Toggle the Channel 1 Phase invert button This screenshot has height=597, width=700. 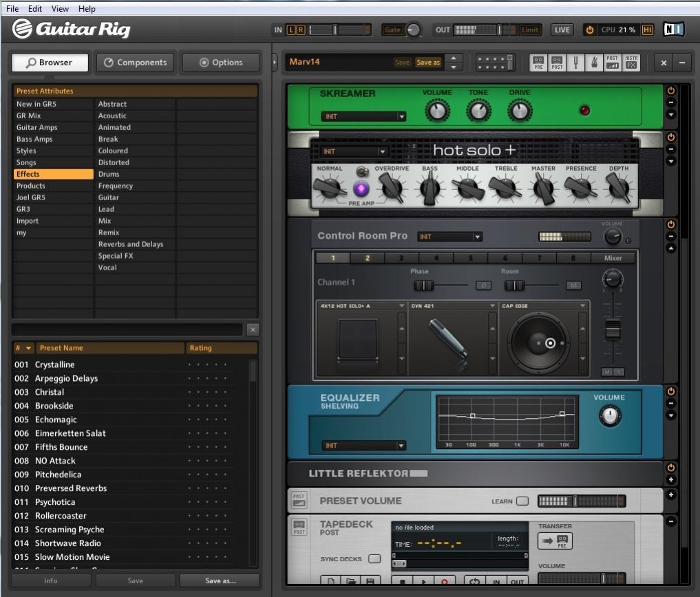point(483,285)
